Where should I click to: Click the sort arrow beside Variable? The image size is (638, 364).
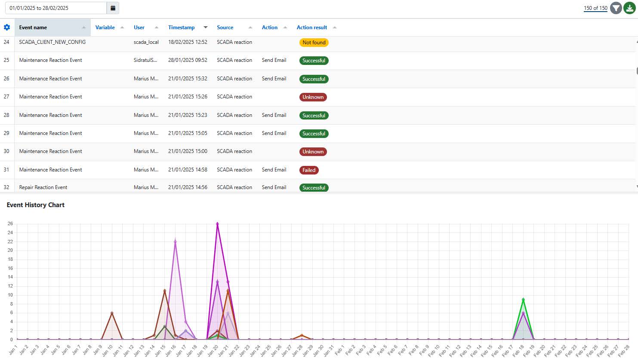point(122,28)
